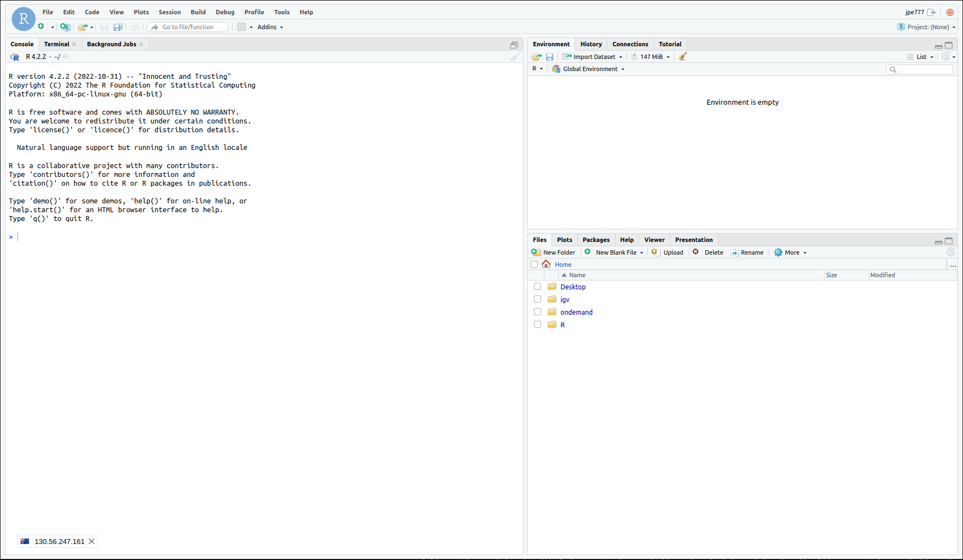This screenshot has width=963, height=560.
Task: Tick the checkbox for Desktop folder
Action: coord(537,287)
